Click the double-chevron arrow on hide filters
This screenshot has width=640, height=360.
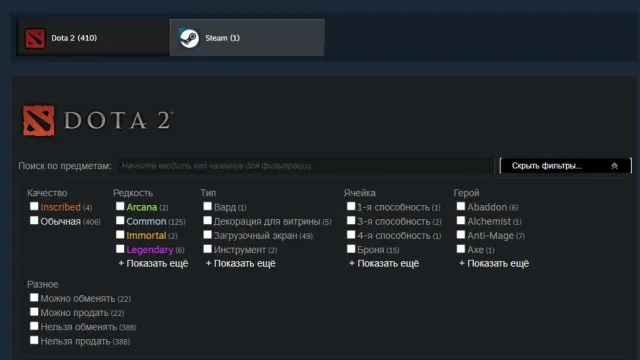(614, 166)
